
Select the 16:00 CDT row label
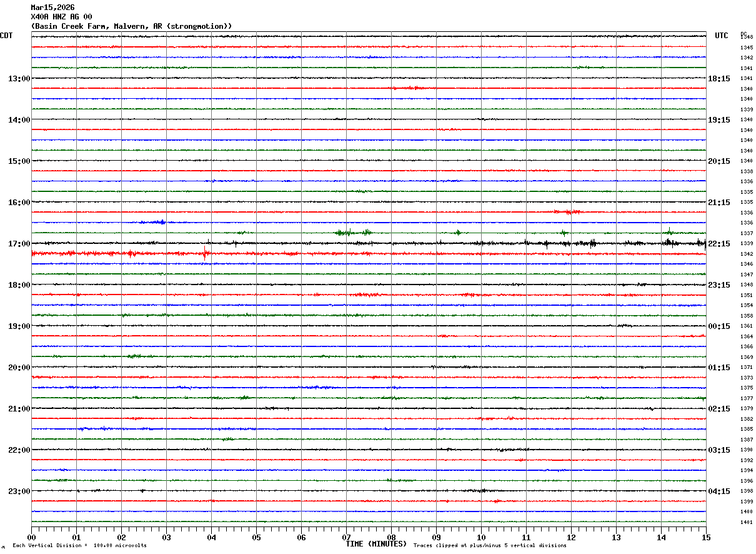[x=19, y=203]
